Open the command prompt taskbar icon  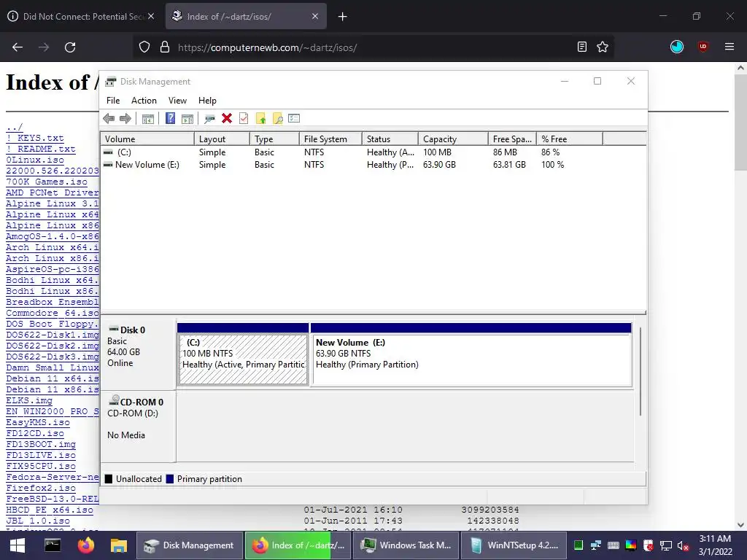tap(53, 545)
